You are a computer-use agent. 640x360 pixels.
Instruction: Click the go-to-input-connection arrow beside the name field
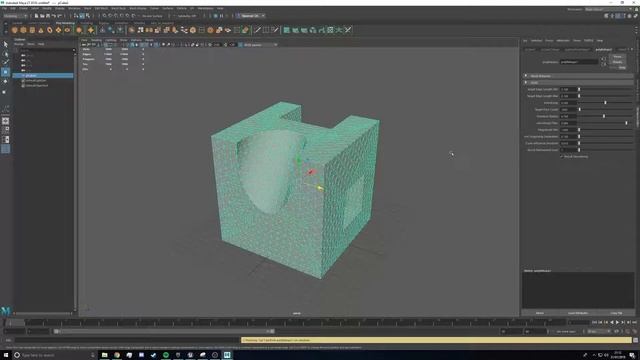click(x=604, y=60)
